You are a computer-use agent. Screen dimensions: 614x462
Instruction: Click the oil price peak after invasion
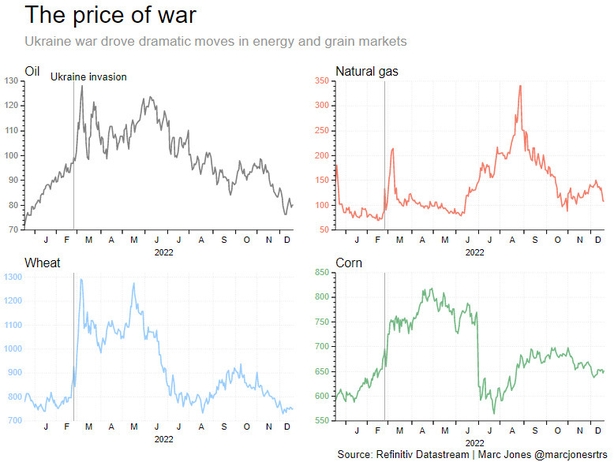point(82,86)
